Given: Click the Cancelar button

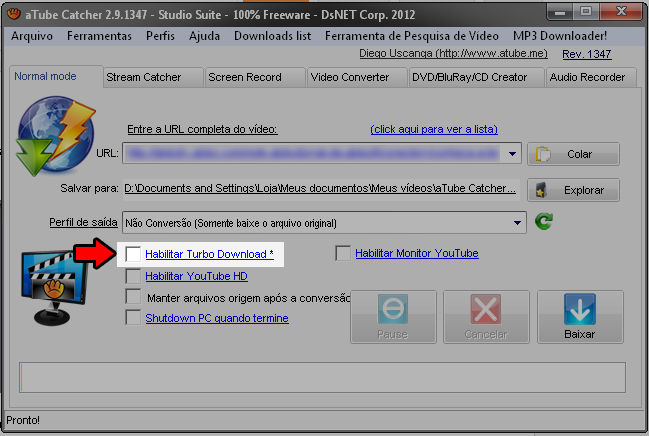Looking at the screenshot, I should tap(486, 317).
